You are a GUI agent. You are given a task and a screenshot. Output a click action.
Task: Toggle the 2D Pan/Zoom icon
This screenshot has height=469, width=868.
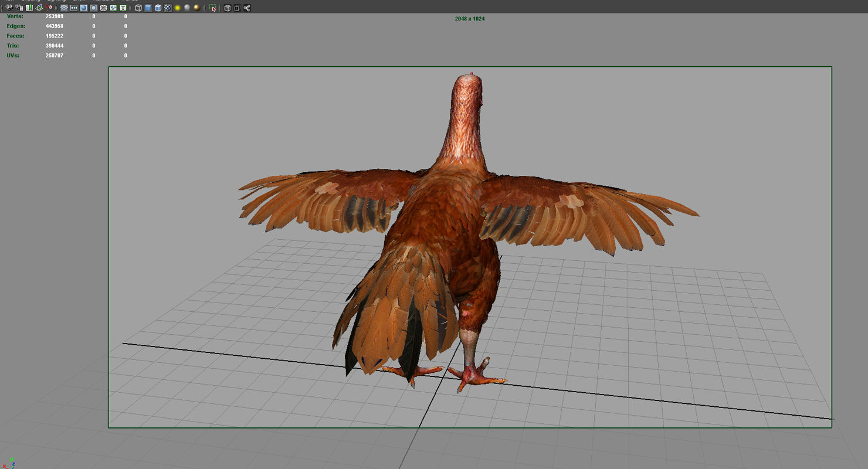coord(49,8)
